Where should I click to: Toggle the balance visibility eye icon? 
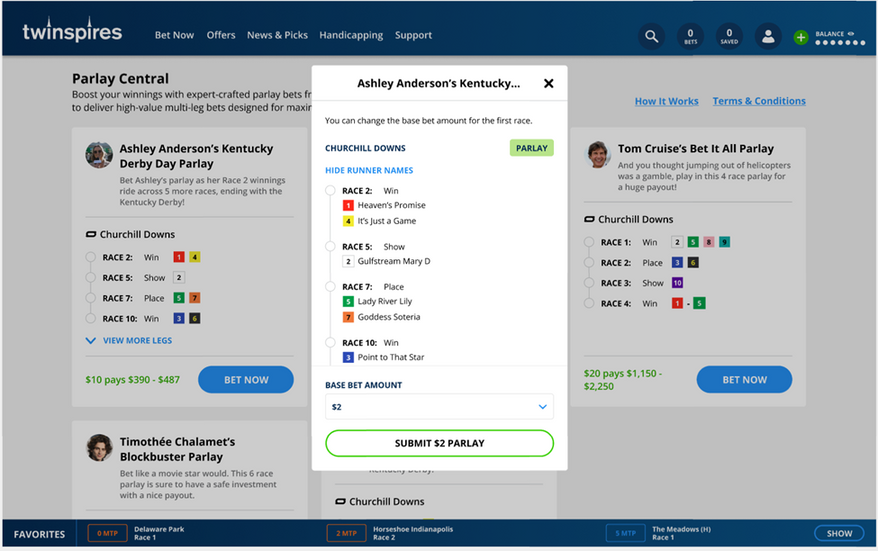(852, 34)
